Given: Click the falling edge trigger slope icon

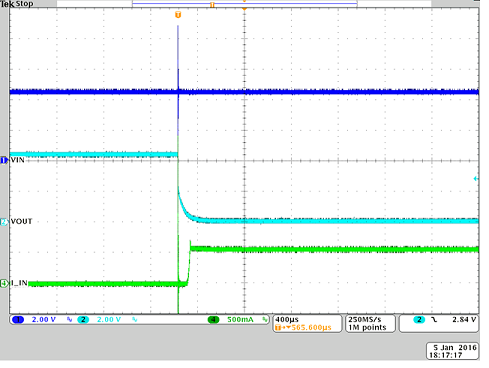Looking at the screenshot, I should click(x=434, y=320).
